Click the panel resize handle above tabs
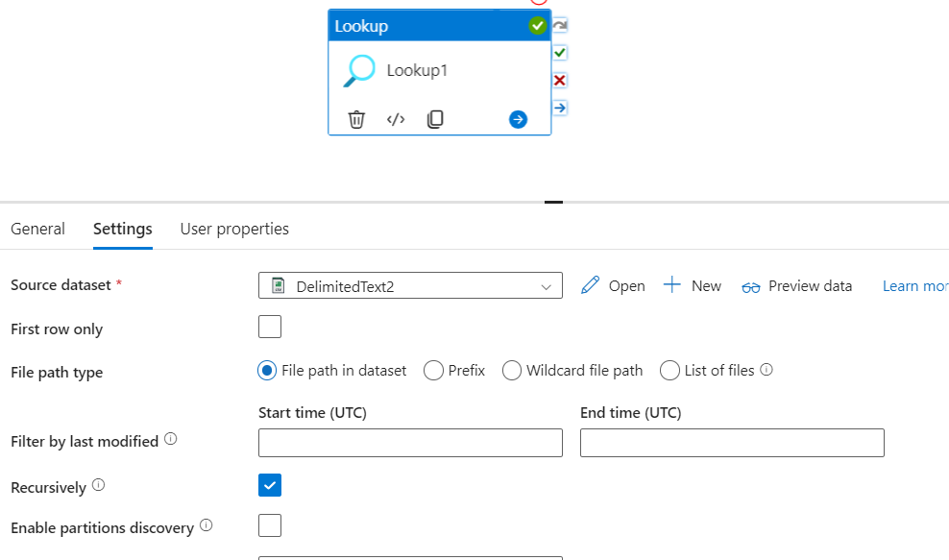949x560 pixels. (x=553, y=203)
